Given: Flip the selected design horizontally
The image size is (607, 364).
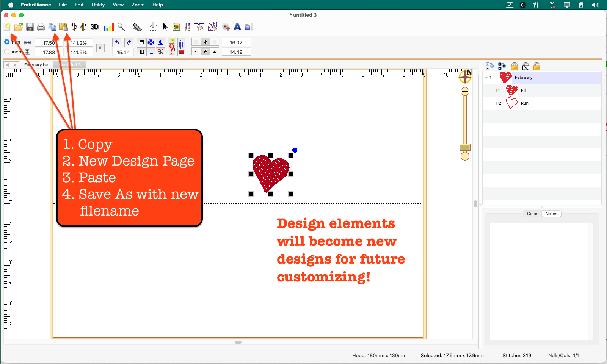Looking at the screenshot, I should [x=74, y=27].
